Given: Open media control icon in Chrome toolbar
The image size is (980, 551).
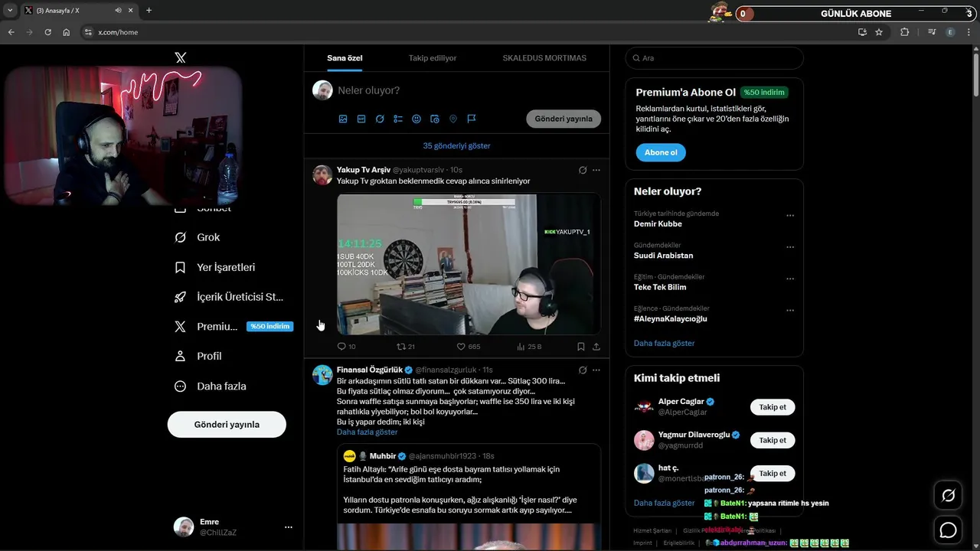Looking at the screenshot, I should click(932, 32).
